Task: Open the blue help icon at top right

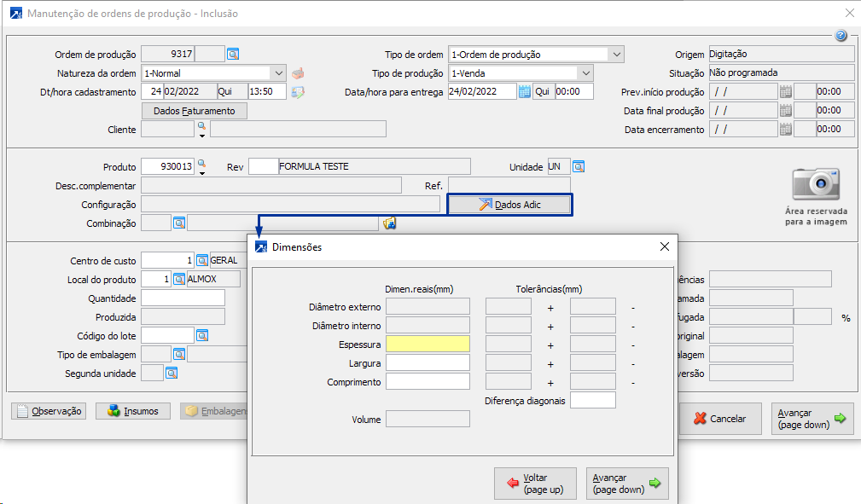Action: tap(841, 36)
